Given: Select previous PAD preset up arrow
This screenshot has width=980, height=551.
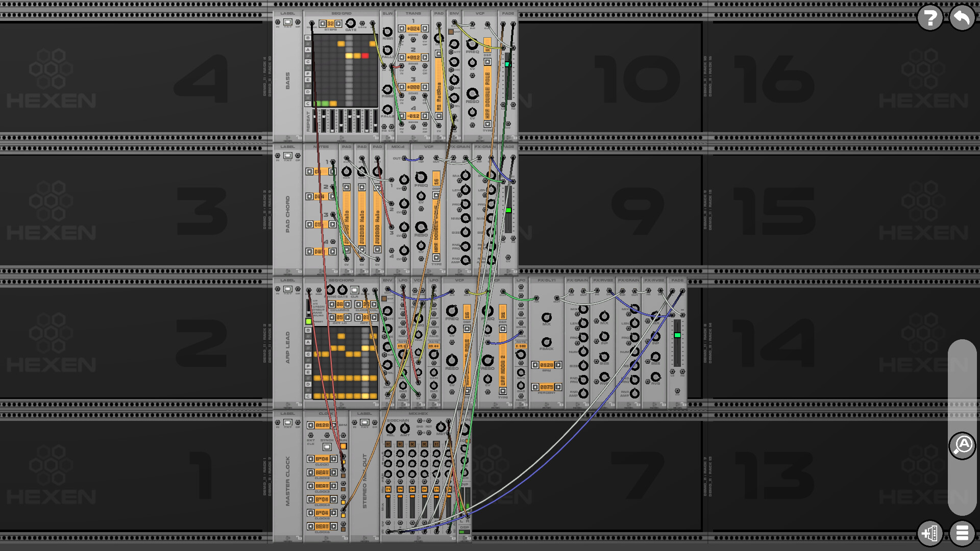Looking at the screenshot, I should coord(438,54).
